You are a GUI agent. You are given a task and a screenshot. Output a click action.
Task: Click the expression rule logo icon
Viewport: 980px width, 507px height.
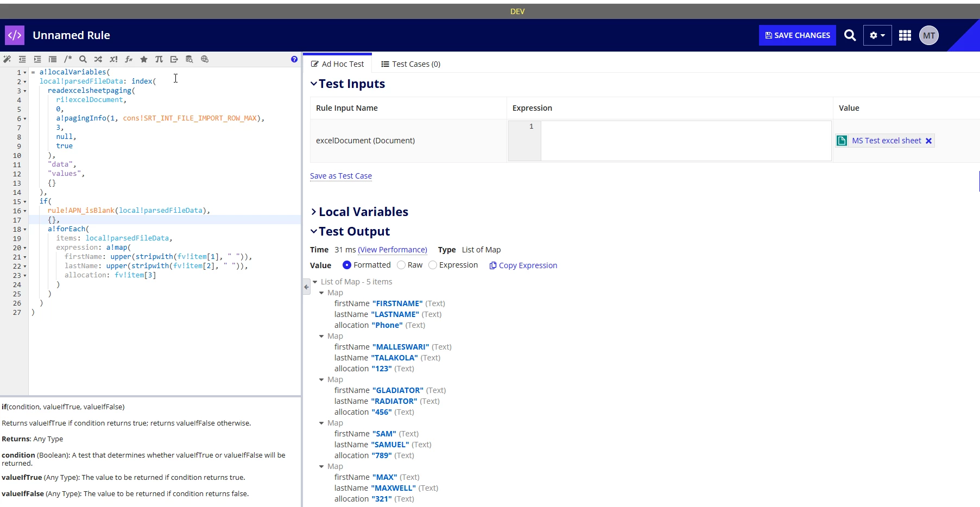(15, 35)
